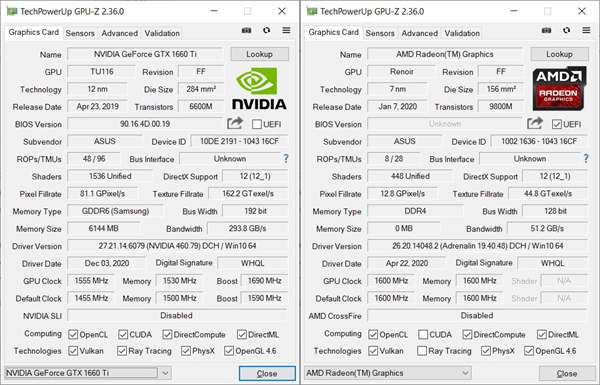Toggle OpenGL 4.6 checkbox in AMD window

[529, 351]
